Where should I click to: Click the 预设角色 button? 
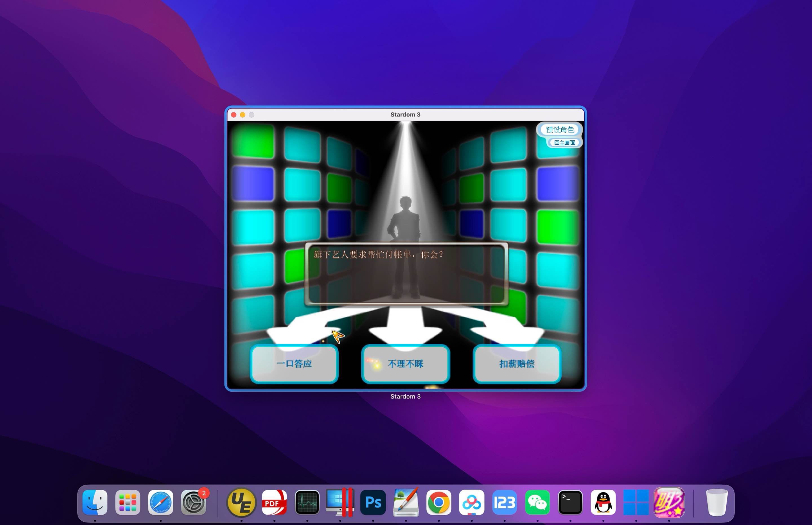click(560, 129)
